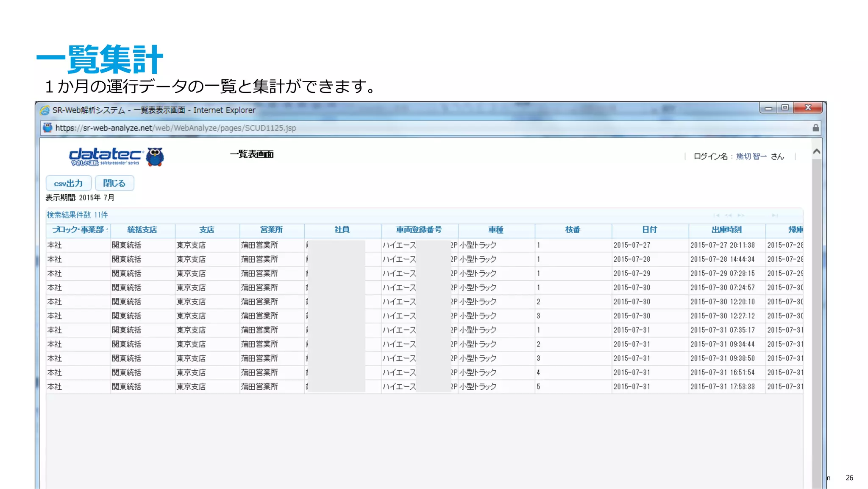
Task: Click the URL address bar field
Action: (431, 128)
